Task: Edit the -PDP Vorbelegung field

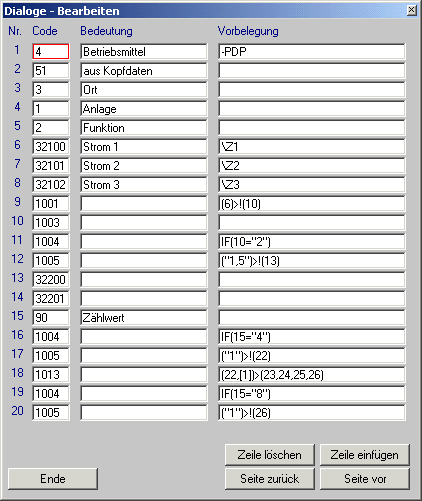Action: tap(312, 52)
